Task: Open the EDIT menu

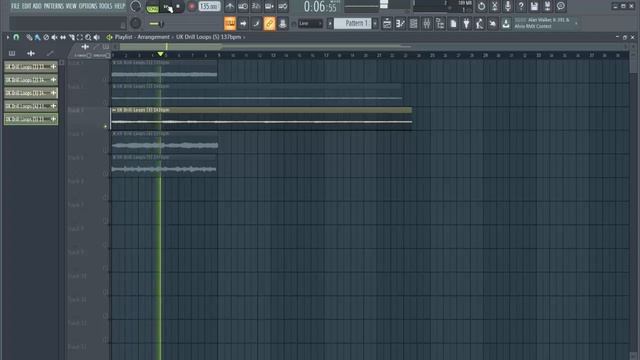Action: click(x=26, y=6)
